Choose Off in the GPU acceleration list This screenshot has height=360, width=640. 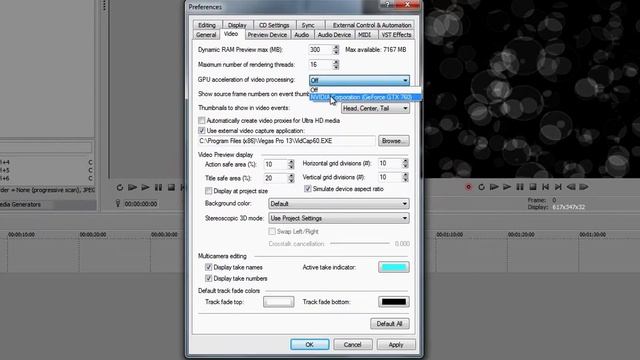click(x=365, y=90)
